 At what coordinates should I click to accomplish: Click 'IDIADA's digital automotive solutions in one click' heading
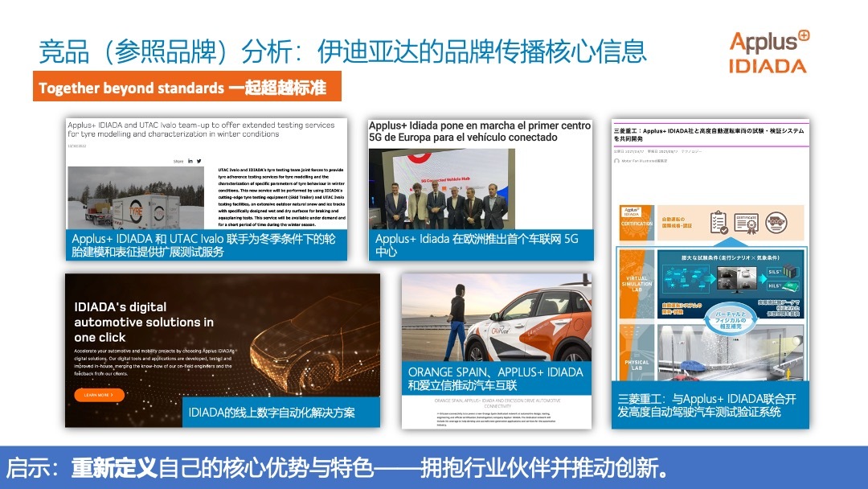tap(144, 322)
